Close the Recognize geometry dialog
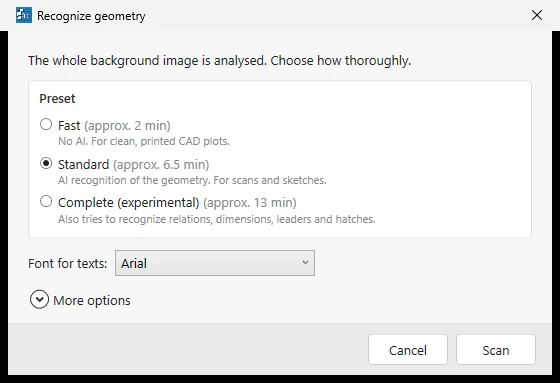 pyautogui.click(x=537, y=15)
